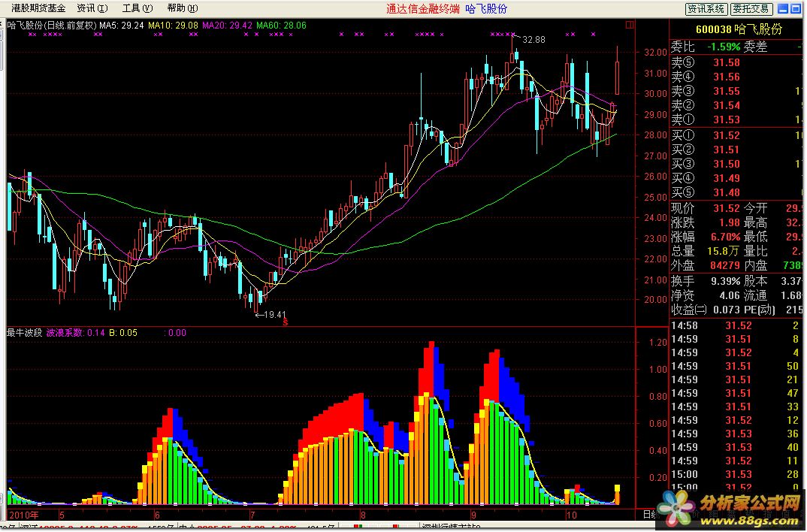Open the 港股期货基金 menu
The width and height of the screenshot is (807, 532).
tap(38, 9)
